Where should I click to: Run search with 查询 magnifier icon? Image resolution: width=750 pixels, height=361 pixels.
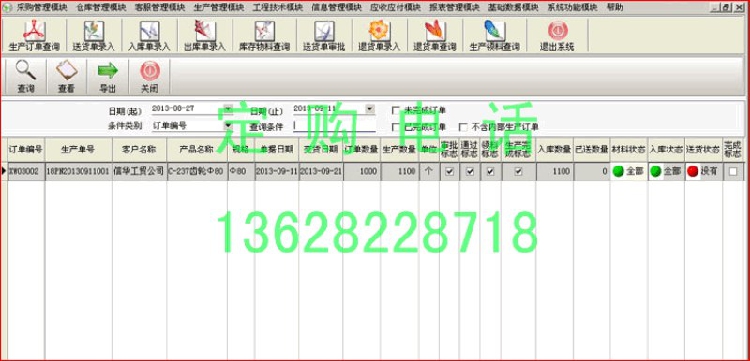tap(26, 77)
